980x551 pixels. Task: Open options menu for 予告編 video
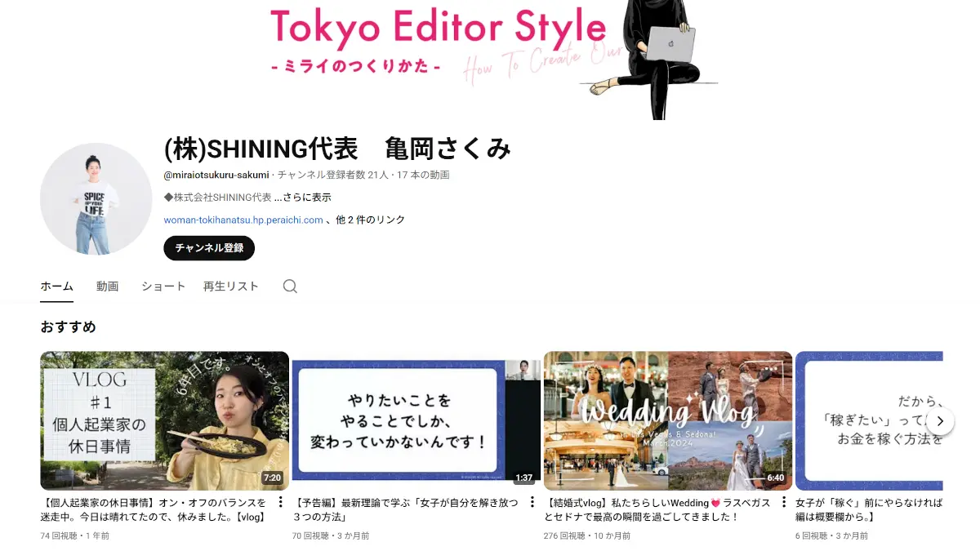click(532, 502)
